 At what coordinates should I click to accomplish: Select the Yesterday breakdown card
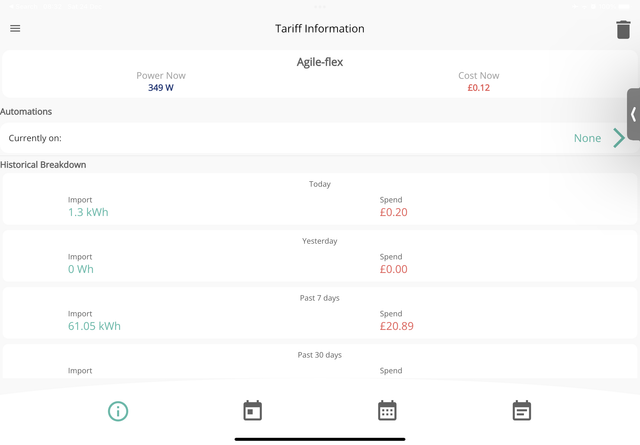coord(320,256)
